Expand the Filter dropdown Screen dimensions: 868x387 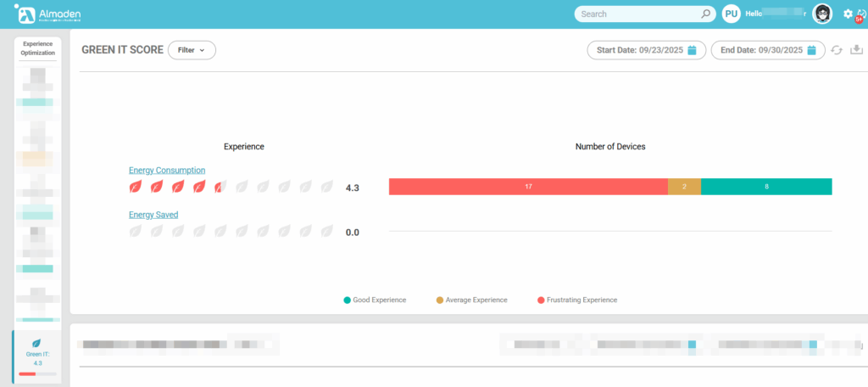[x=192, y=50]
